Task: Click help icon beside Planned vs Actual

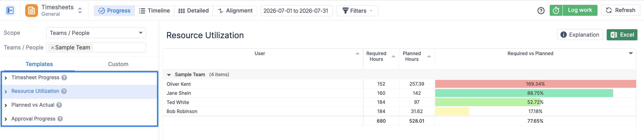Action: point(59,105)
